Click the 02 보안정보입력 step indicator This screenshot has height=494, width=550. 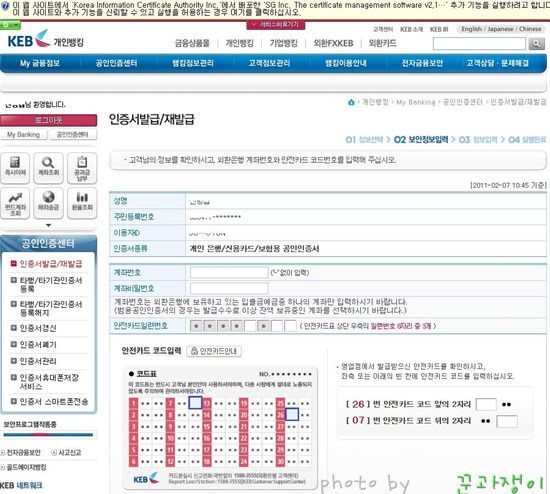(x=421, y=140)
